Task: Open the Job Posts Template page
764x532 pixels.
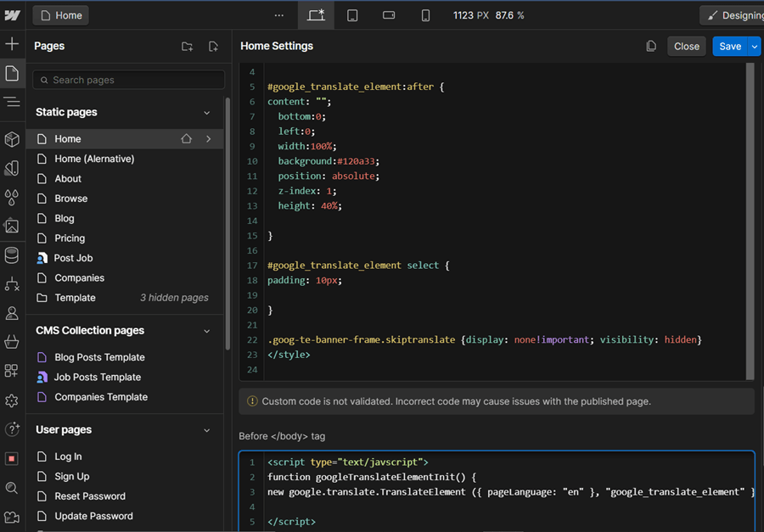Action: [x=125, y=377]
